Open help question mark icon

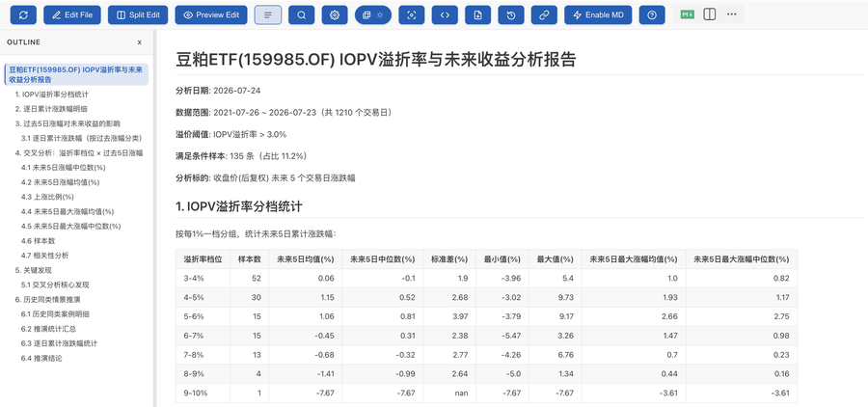click(652, 15)
